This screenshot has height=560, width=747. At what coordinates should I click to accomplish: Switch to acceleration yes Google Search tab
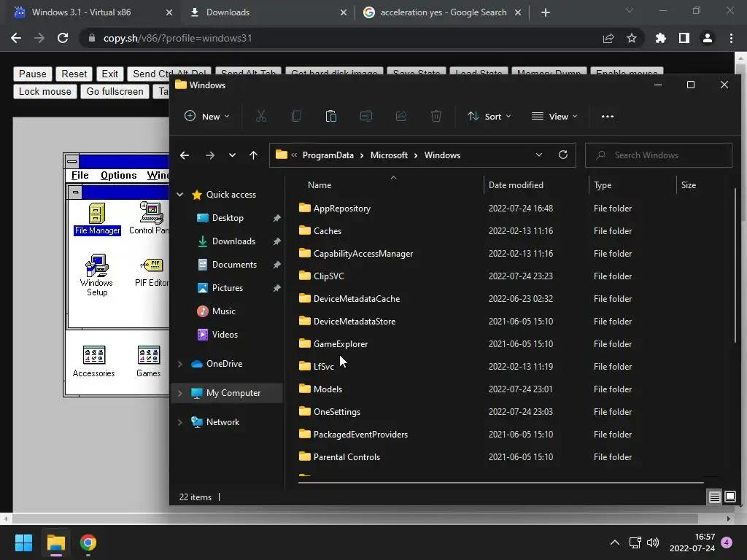tap(443, 12)
